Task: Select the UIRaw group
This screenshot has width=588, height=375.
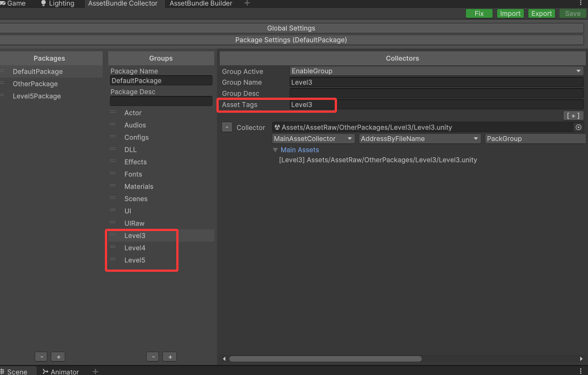Action: 161,223
